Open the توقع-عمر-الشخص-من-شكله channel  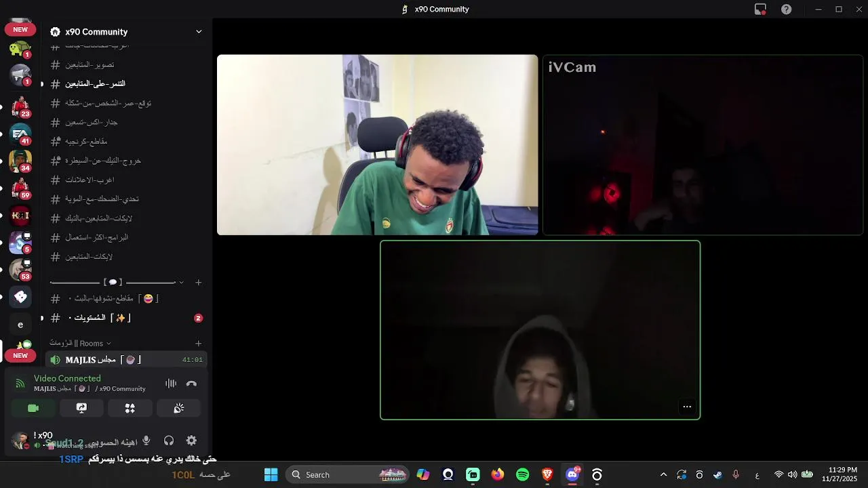click(126, 103)
